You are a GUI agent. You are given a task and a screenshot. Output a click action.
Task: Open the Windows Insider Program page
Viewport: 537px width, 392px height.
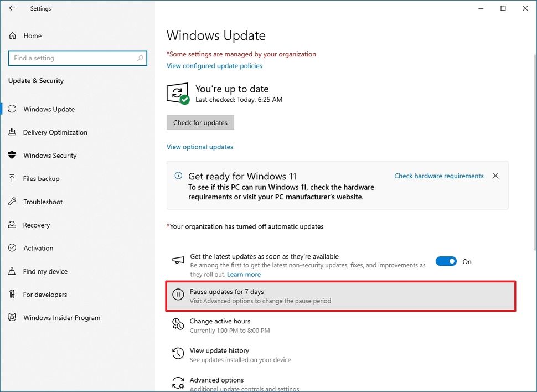pyautogui.click(x=61, y=318)
